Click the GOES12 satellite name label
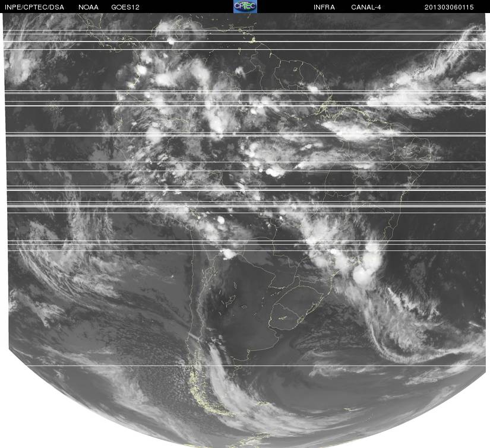Viewport: 490px width, 448px height. click(125, 7)
